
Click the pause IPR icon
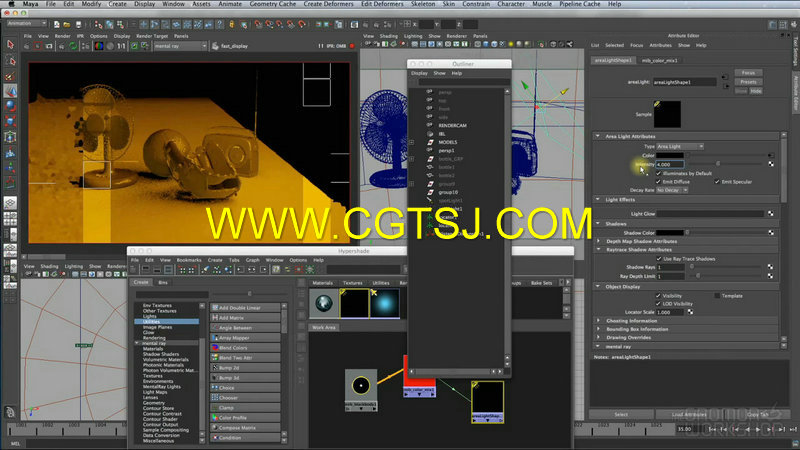pos(321,46)
